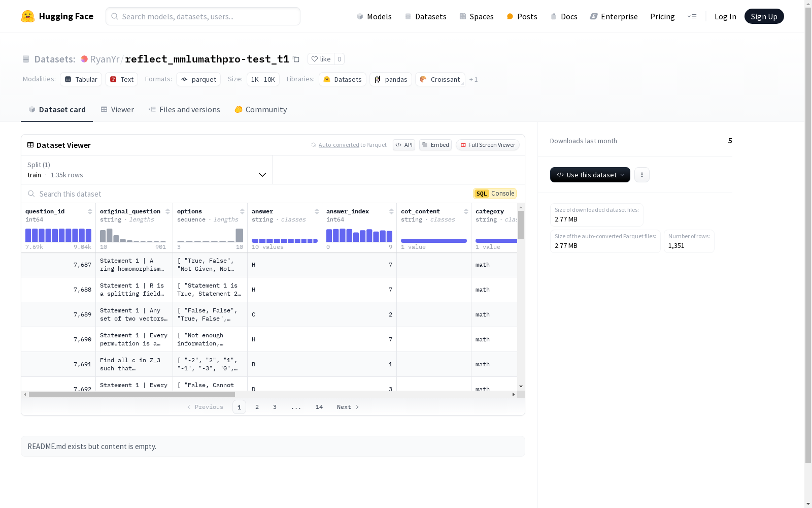Go to page 2 of the table
Image resolution: width=812 pixels, height=508 pixels.
click(257, 407)
